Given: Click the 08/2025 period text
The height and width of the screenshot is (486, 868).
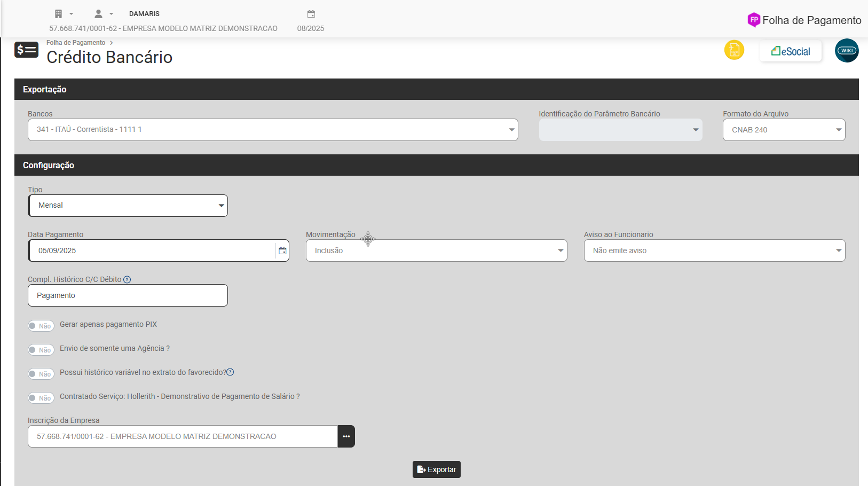Looking at the screenshot, I should pyautogui.click(x=311, y=28).
